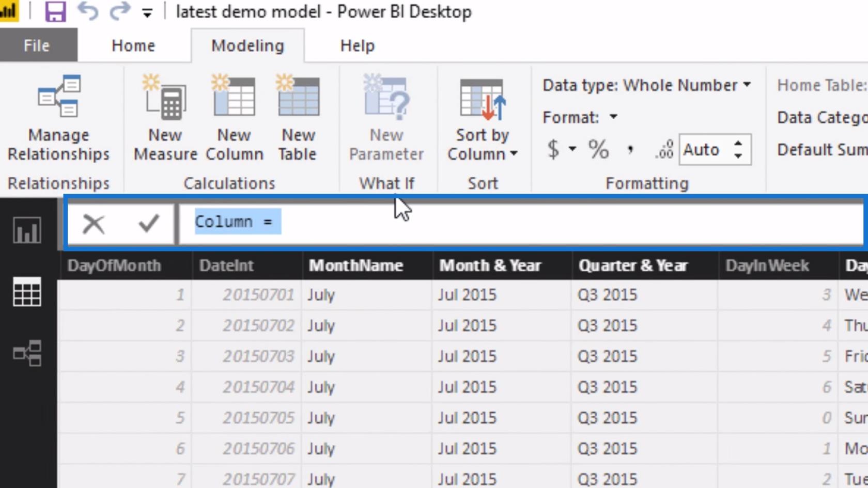Click Home Table label
Image resolution: width=868 pixels, height=488 pixels.
[822, 85]
